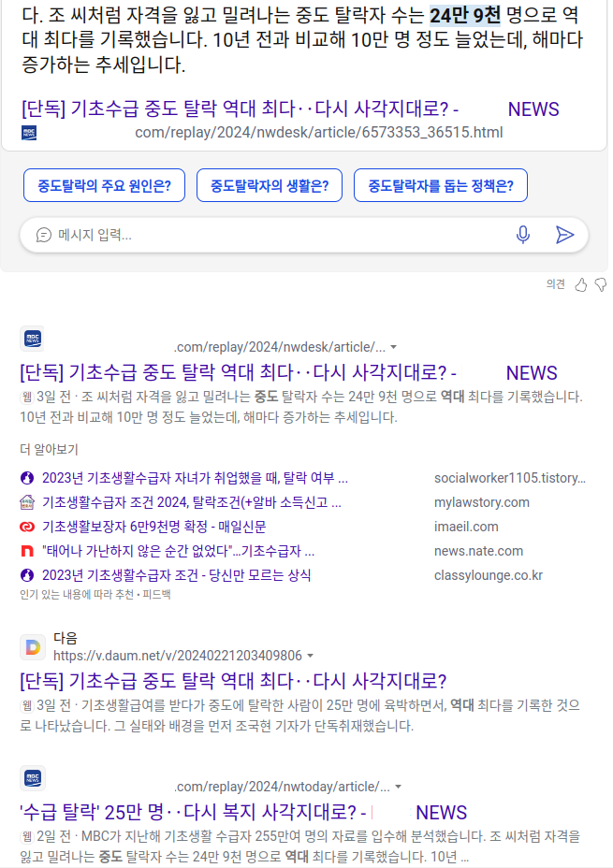Click the mylawstory.com domain text

[x=482, y=502]
